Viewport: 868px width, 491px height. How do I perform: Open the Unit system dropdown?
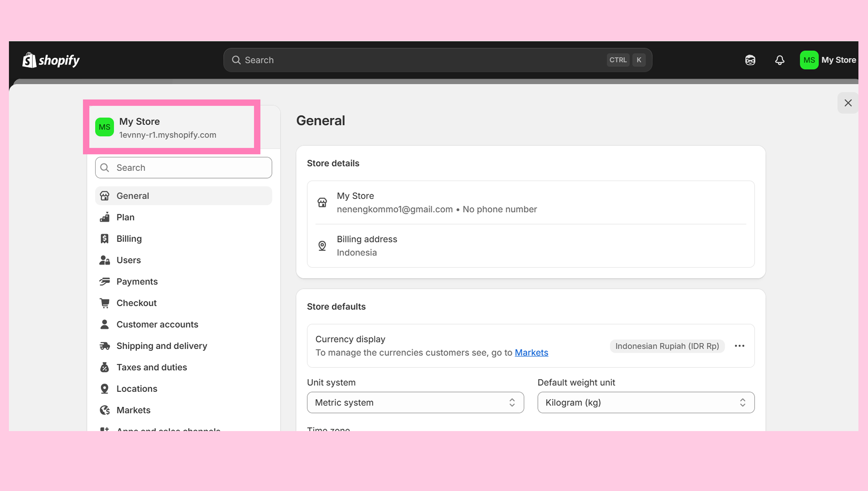[x=415, y=402]
